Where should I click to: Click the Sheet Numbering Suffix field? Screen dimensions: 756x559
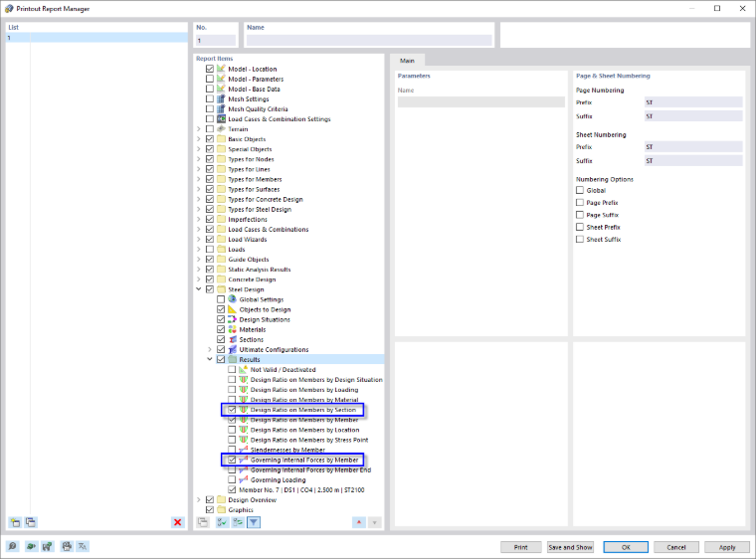click(693, 160)
